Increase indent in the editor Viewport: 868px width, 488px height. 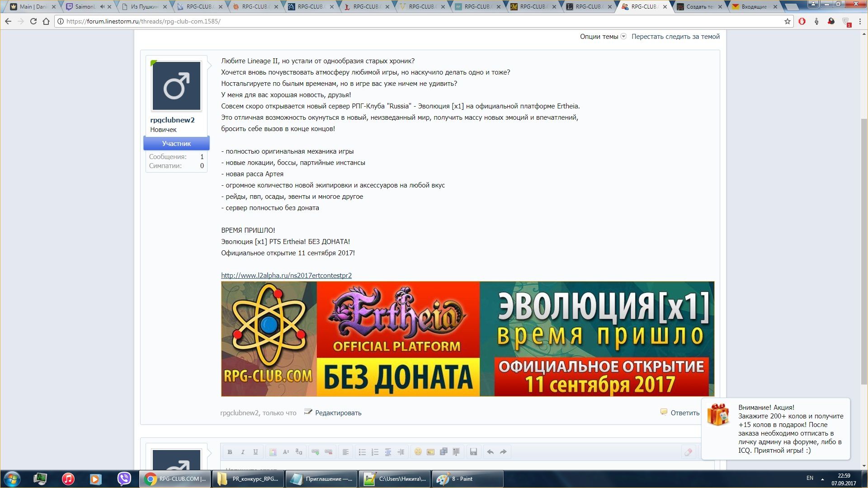click(401, 452)
